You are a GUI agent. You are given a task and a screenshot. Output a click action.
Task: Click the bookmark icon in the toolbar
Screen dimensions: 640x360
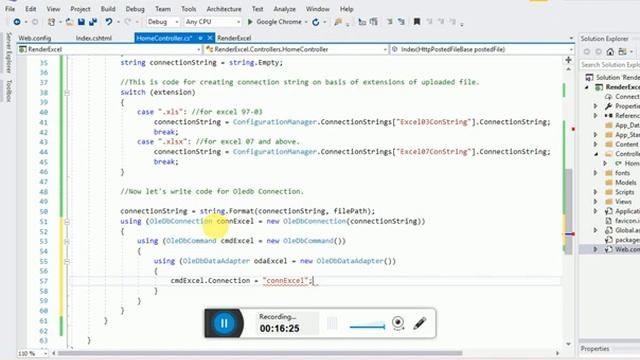point(417,22)
